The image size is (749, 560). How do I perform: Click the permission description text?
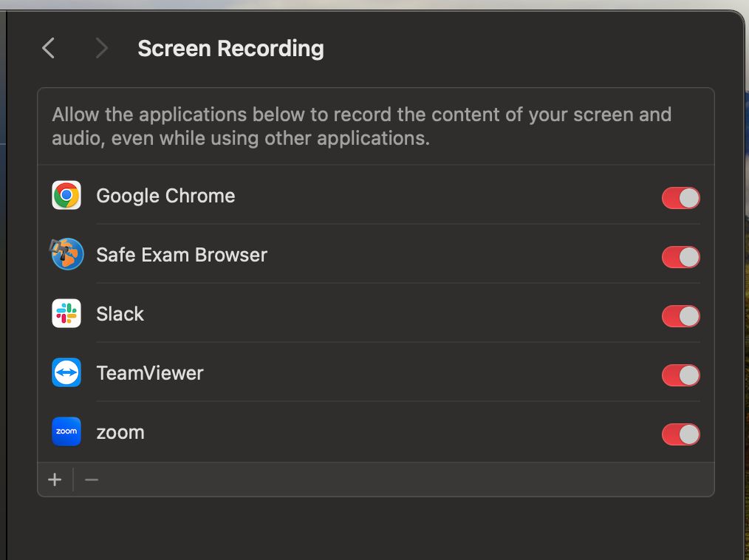click(362, 126)
